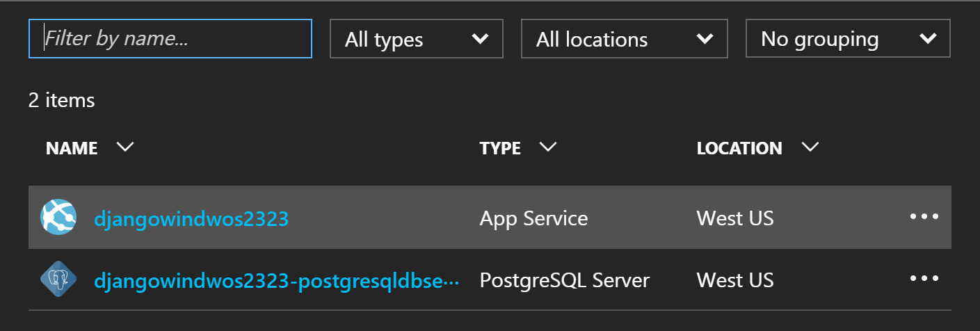Click the sort arrow next to NAME
Screen dimensions: 980x331
(125, 147)
